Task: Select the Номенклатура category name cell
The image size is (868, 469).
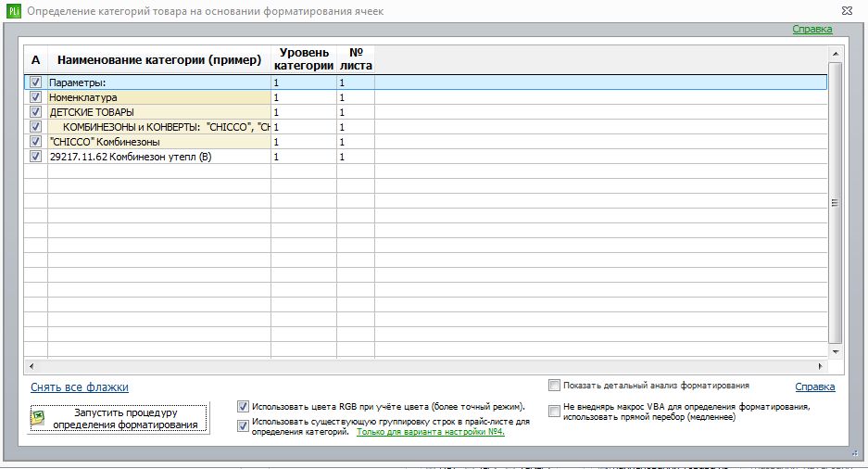Action: (x=159, y=97)
